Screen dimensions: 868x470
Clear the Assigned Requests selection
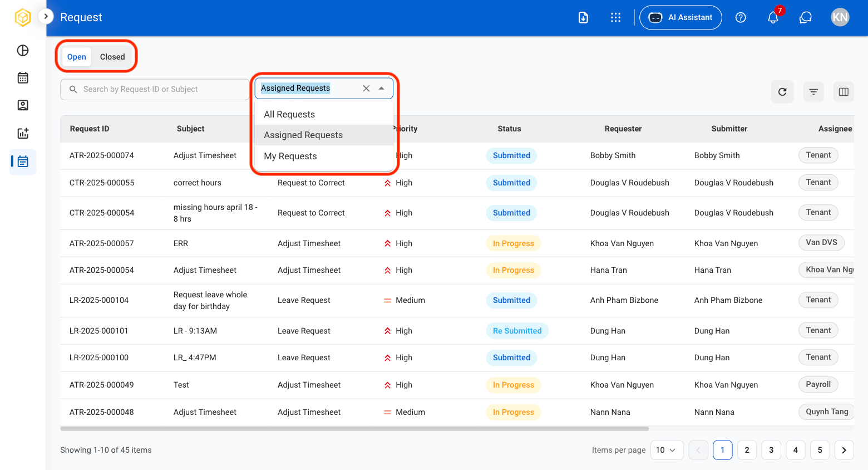coord(366,88)
